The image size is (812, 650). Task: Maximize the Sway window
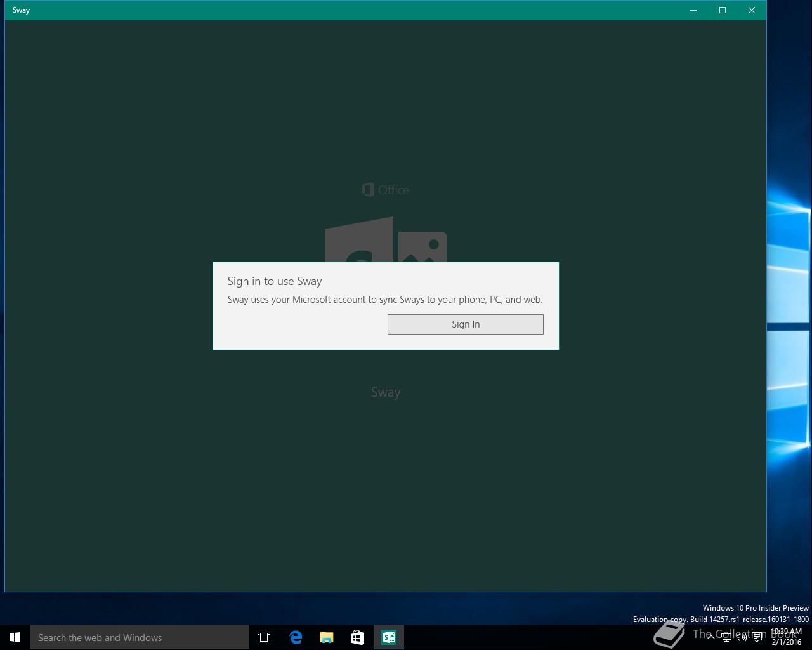click(723, 10)
